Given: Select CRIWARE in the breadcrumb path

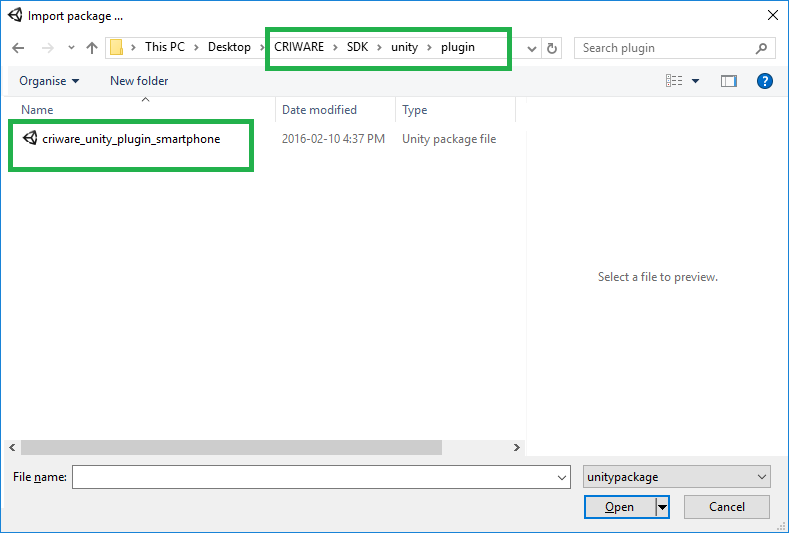Looking at the screenshot, I should [x=299, y=47].
